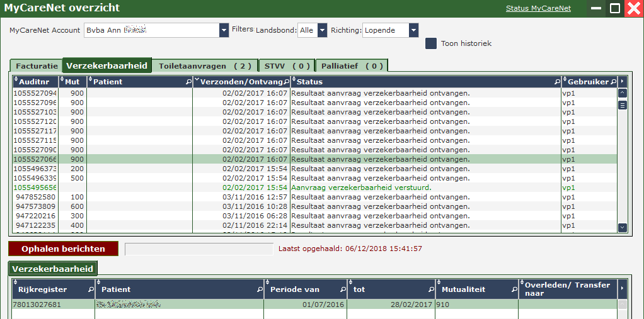Click the upper table's column menu arrow
Screen dimensions: 644x319
(x=623, y=81)
